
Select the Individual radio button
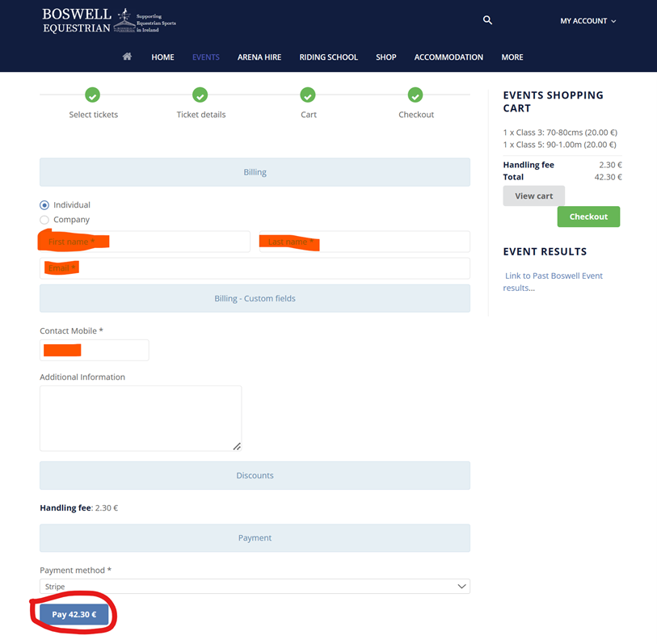coord(44,205)
